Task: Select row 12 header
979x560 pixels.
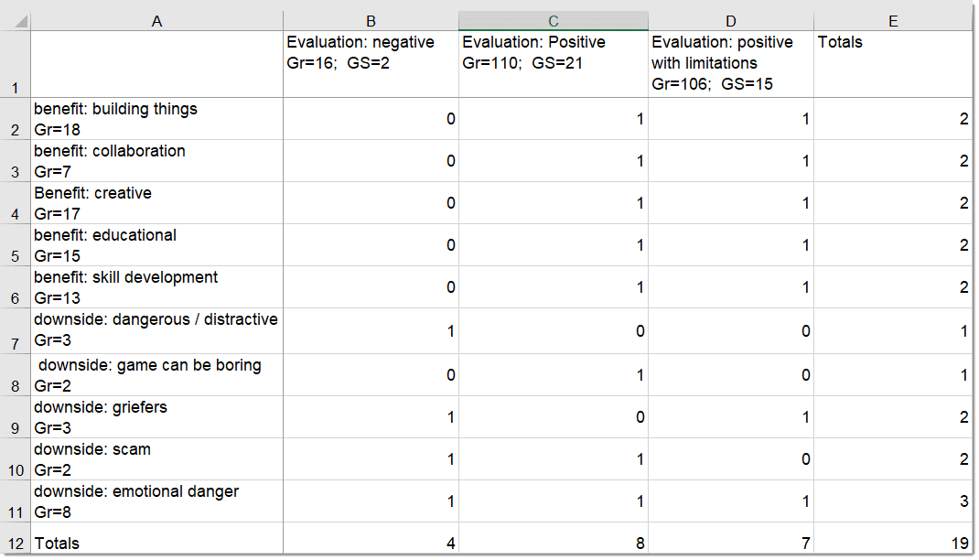Action: point(15,538)
